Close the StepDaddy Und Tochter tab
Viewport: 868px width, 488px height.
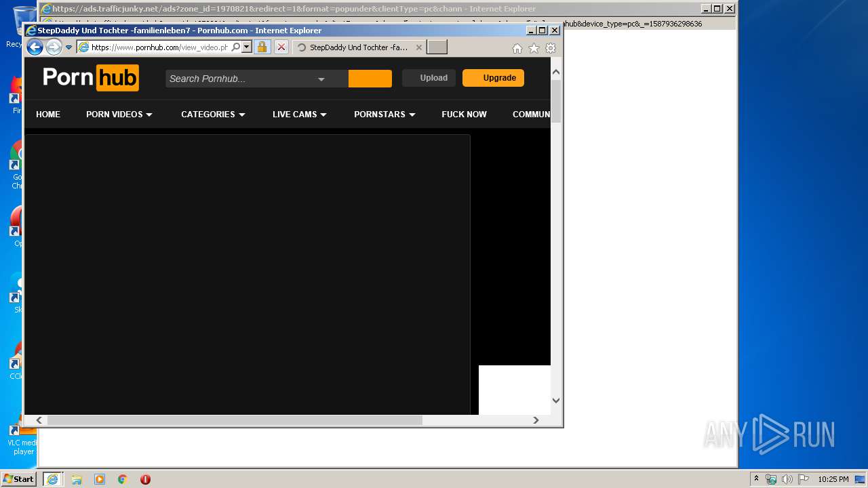point(418,47)
